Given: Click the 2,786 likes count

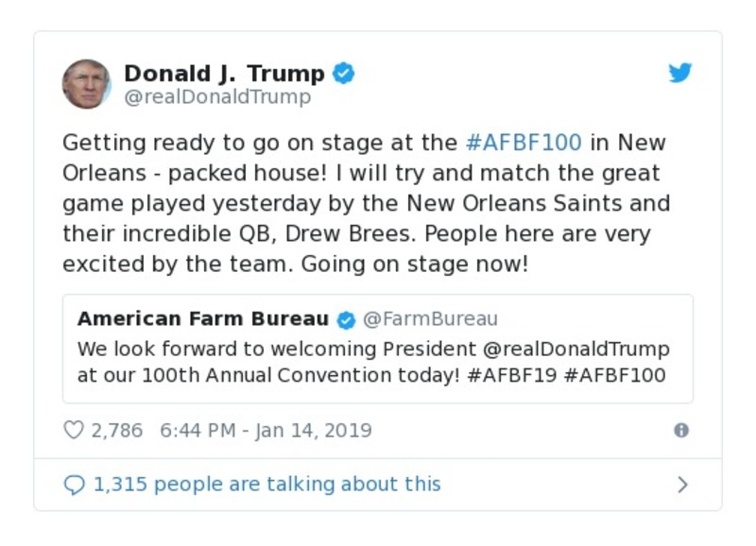Looking at the screenshot, I should click(116, 431).
